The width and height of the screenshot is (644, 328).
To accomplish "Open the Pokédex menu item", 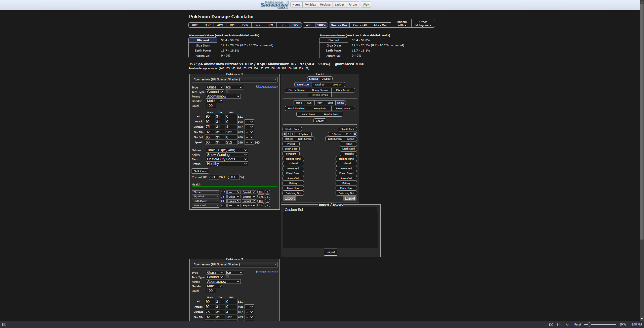I will (x=310, y=5).
